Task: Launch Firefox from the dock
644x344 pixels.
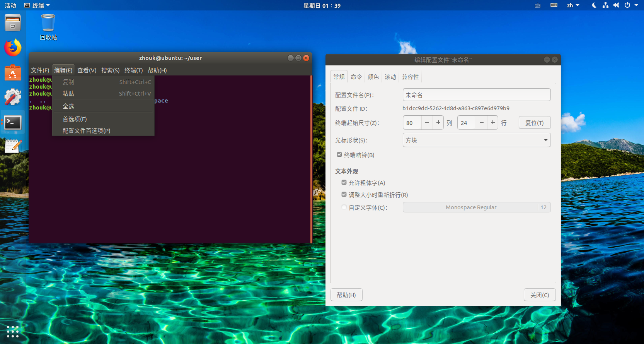Action: [13, 48]
